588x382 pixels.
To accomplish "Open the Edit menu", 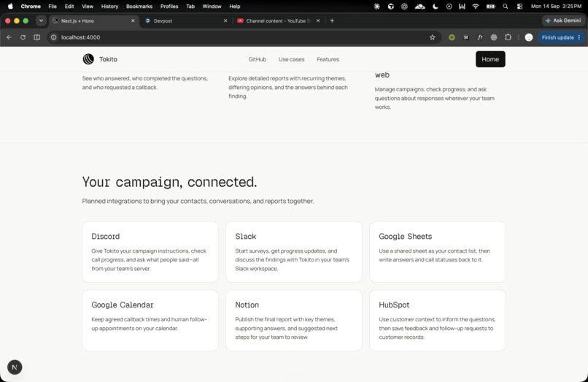I will pyautogui.click(x=69, y=6).
